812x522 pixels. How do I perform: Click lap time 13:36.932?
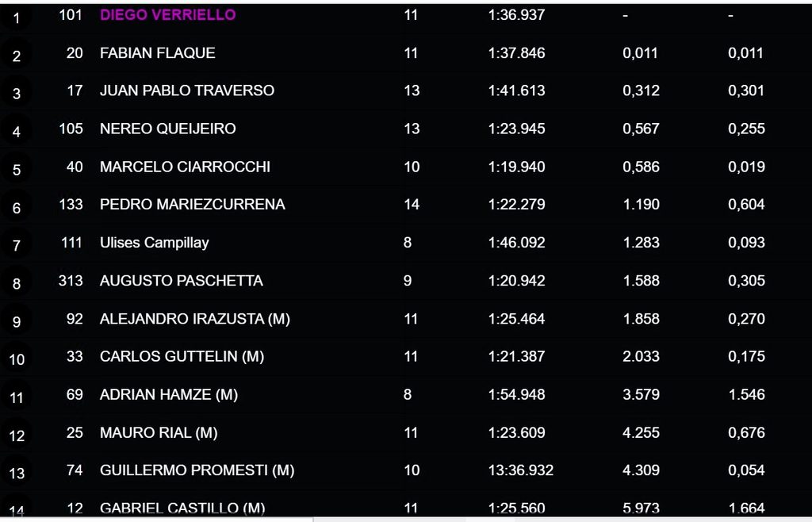(520, 470)
